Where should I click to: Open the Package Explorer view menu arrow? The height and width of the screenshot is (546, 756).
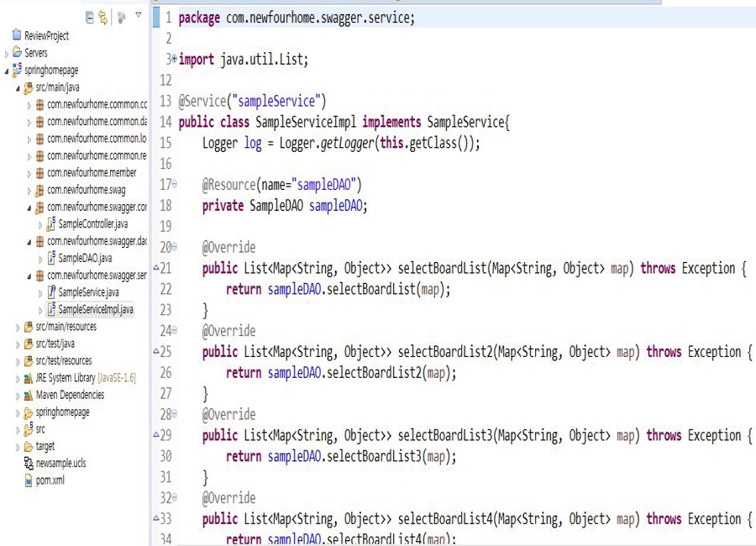(139, 15)
